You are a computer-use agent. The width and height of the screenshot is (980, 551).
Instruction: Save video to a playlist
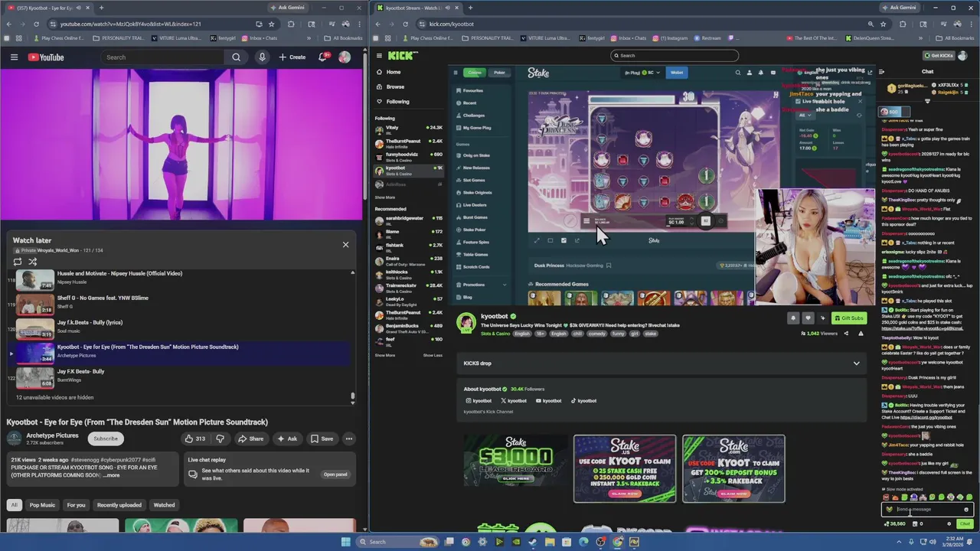pyautogui.click(x=322, y=439)
